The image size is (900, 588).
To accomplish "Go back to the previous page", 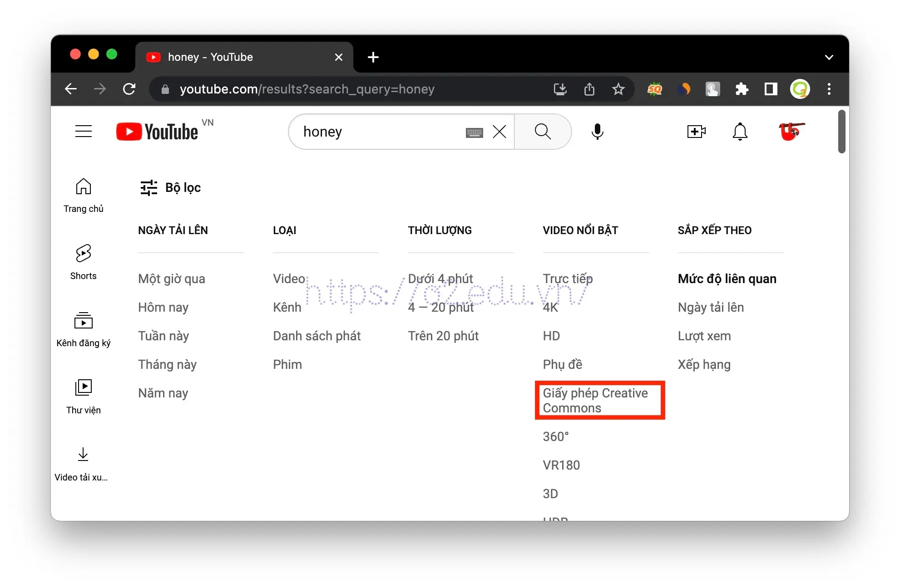I will [71, 89].
